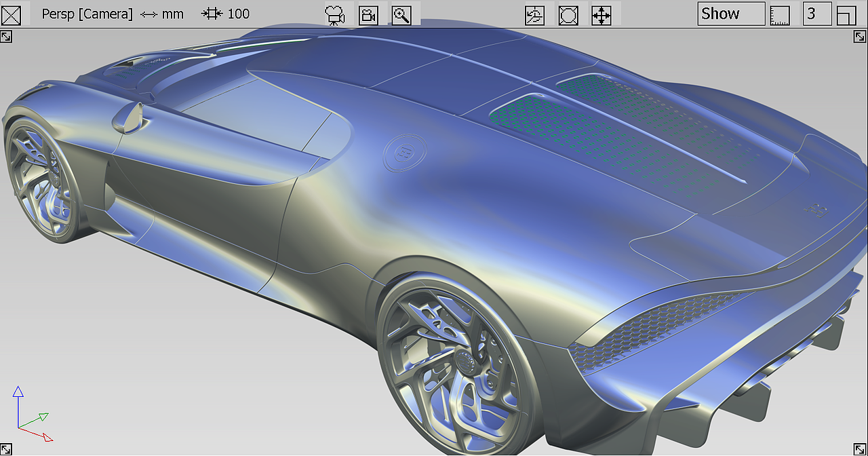The width and height of the screenshot is (868, 456).
Task: Select the magnifier zoom icon
Action: (402, 14)
